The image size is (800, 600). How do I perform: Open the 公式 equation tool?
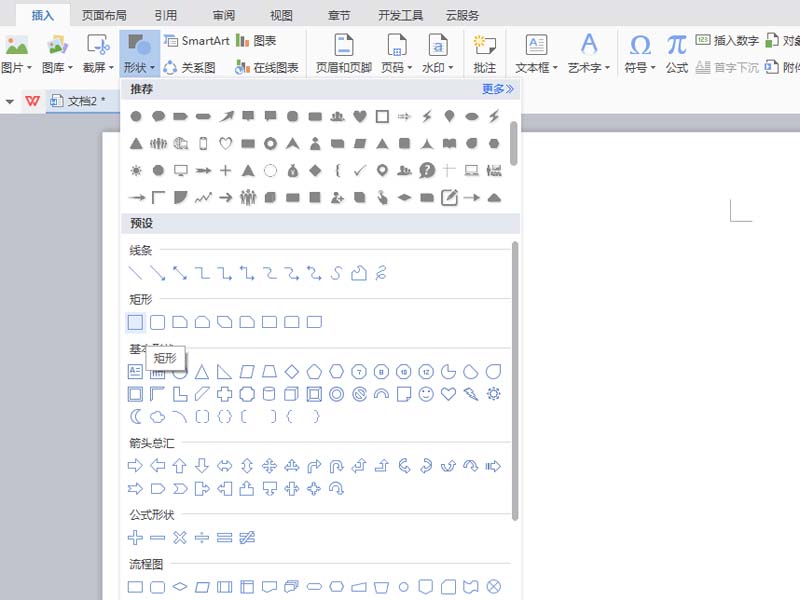(677, 52)
